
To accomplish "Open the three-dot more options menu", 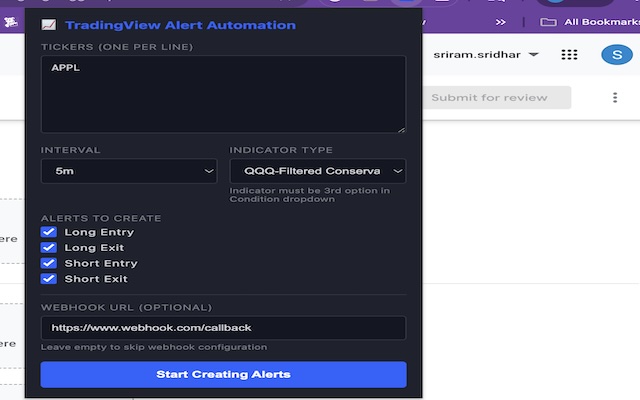I will pyautogui.click(x=615, y=98).
